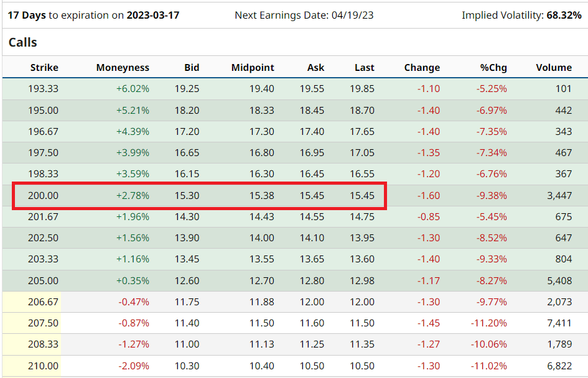Select the 200.00 strike cell
This screenshot has width=588, height=378.
[44, 196]
